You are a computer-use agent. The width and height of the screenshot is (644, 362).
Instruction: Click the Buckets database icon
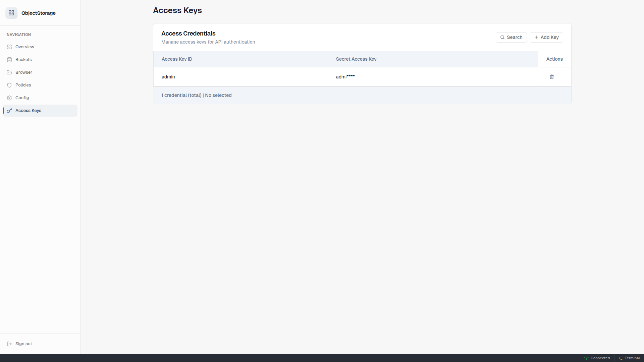(9, 60)
